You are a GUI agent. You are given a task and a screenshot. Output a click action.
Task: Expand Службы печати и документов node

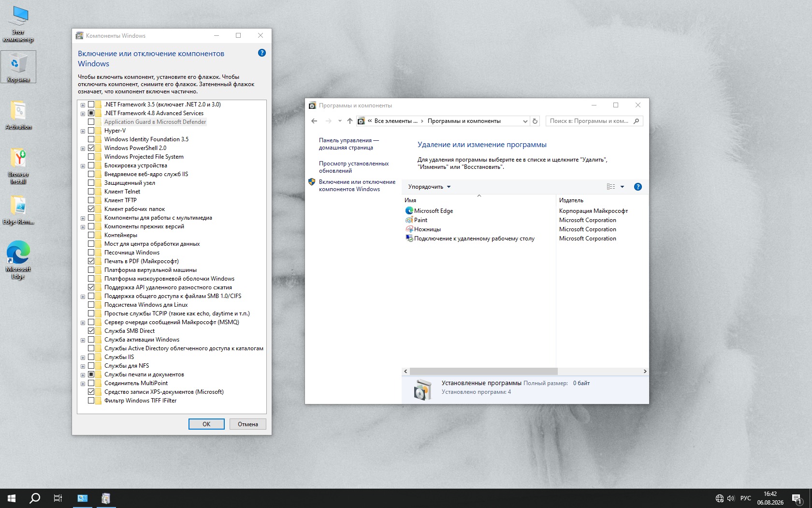coord(83,375)
